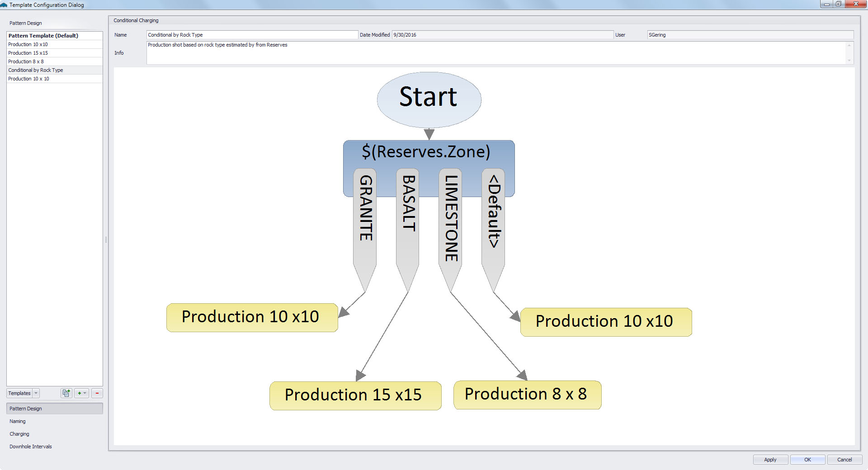Screen dimensions: 868x470
Task: Click the Apply button
Action: click(770, 460)
